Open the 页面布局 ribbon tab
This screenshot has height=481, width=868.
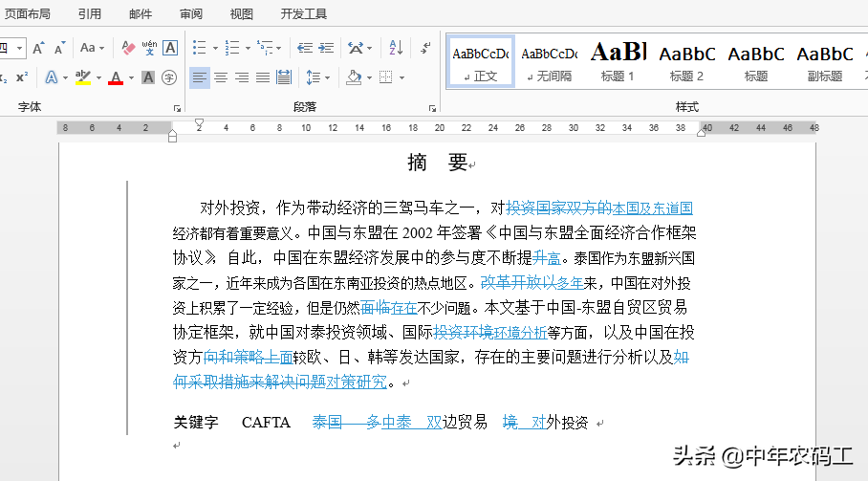(x=27, y=13)
